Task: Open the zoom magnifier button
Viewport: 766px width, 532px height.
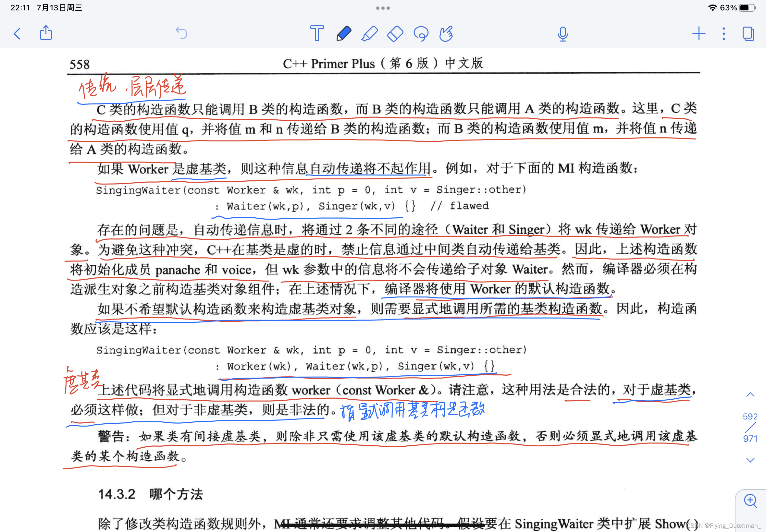Action: [750, 501]
